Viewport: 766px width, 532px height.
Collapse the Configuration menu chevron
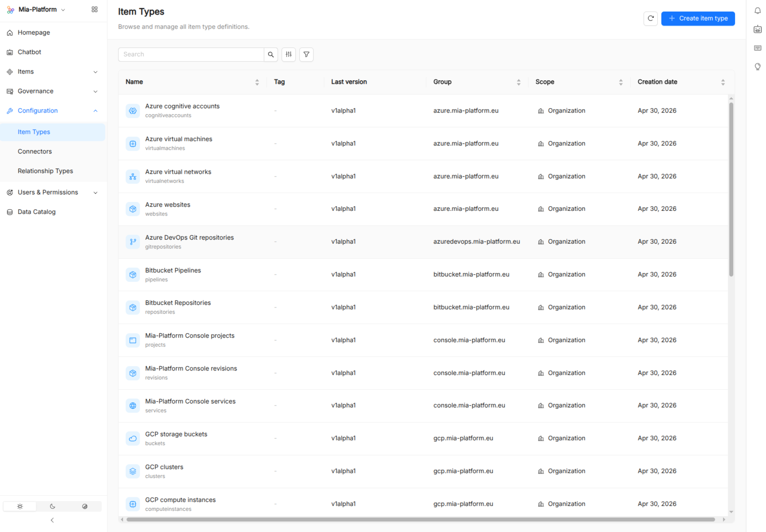pos(95,111)
